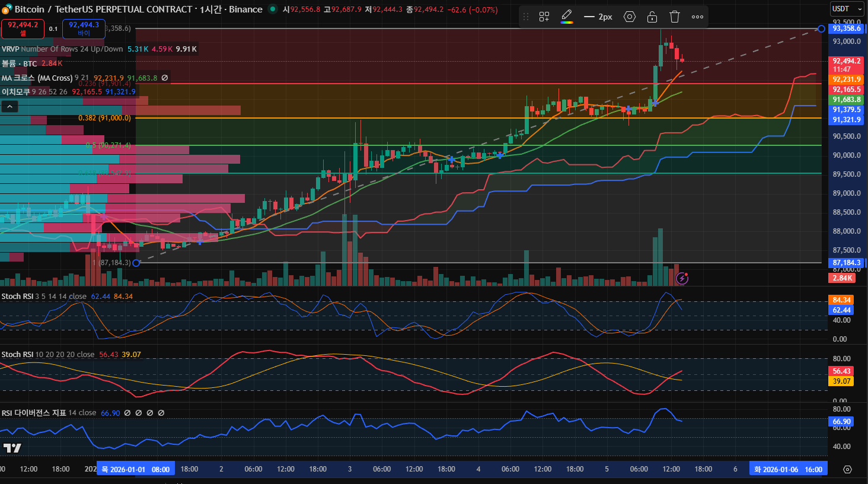Screen dimensions: 868x484
Task: Open the USDT currency dropdown
Action: click(847, 9)
